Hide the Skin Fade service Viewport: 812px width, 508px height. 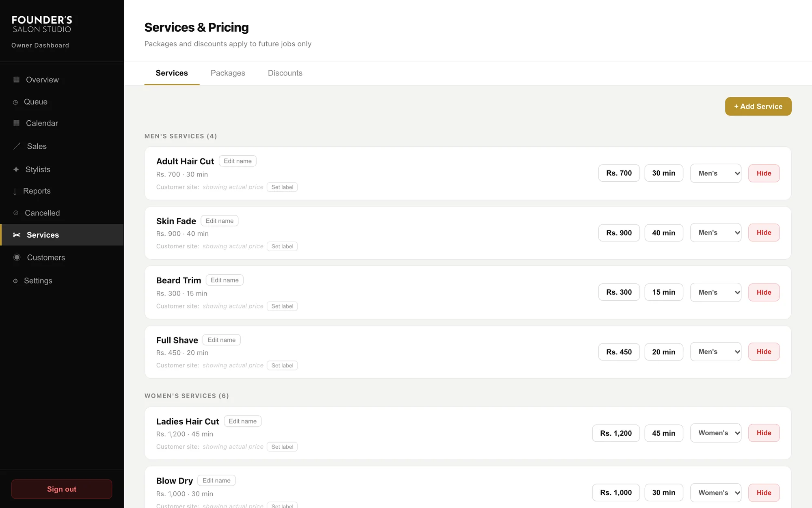coord(764,232)
